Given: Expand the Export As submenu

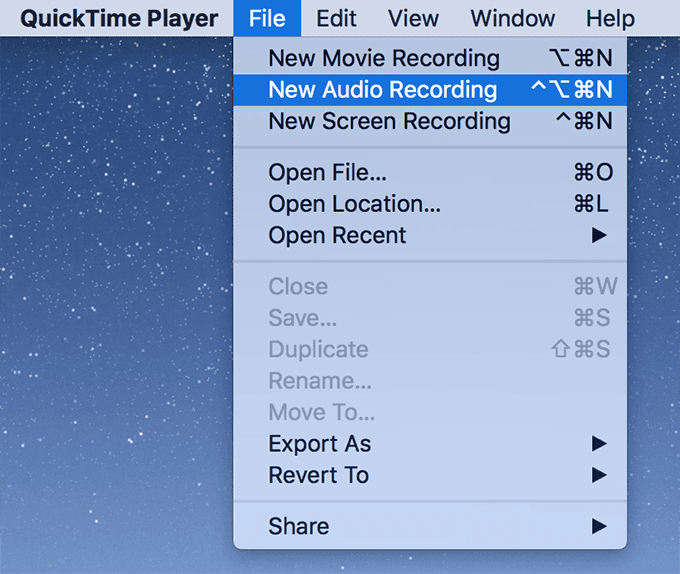Looking at the screenshot, I should coord(430,444).
